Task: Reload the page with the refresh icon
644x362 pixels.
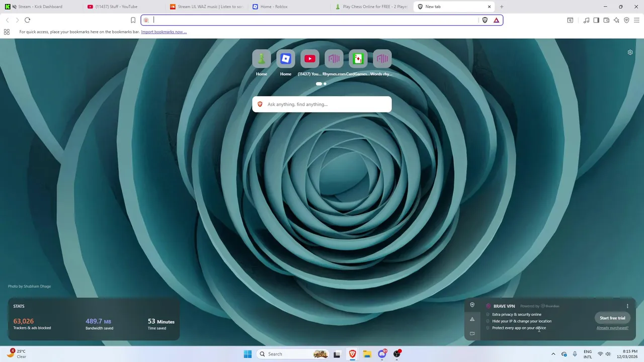Action: tap(27, 20)
